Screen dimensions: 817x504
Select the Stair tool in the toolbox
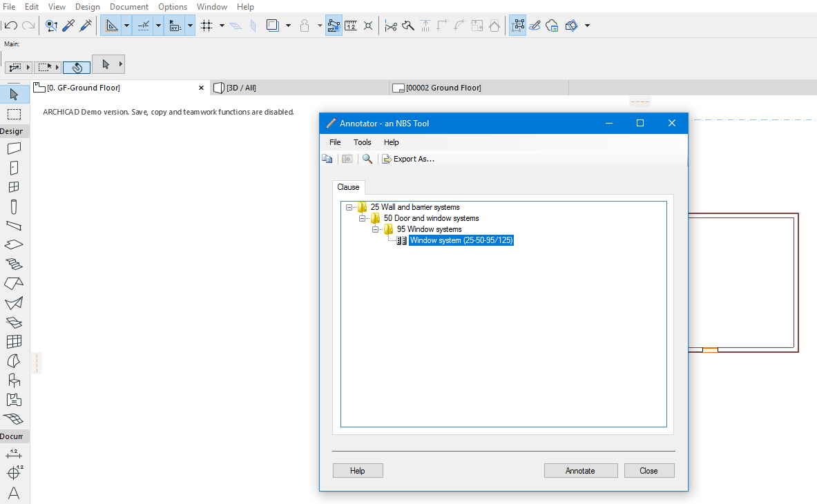(14, 264)
